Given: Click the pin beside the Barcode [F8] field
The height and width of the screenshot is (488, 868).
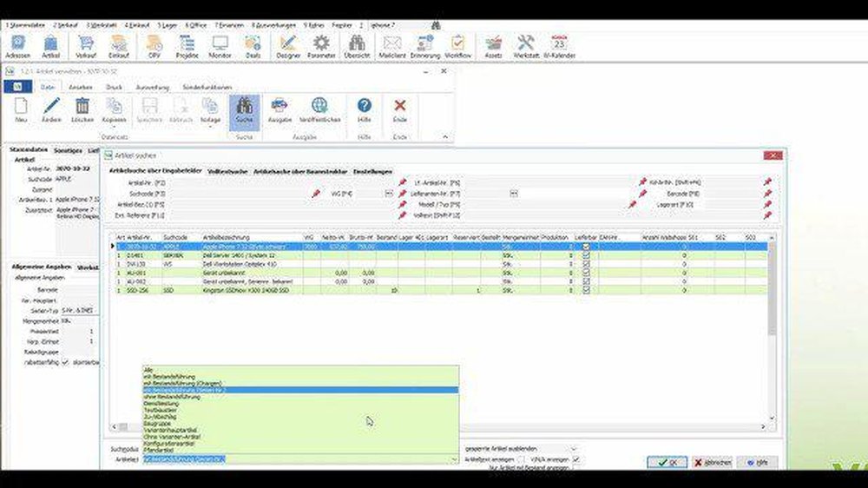Looking at the screenshot, I should point(767,194).
